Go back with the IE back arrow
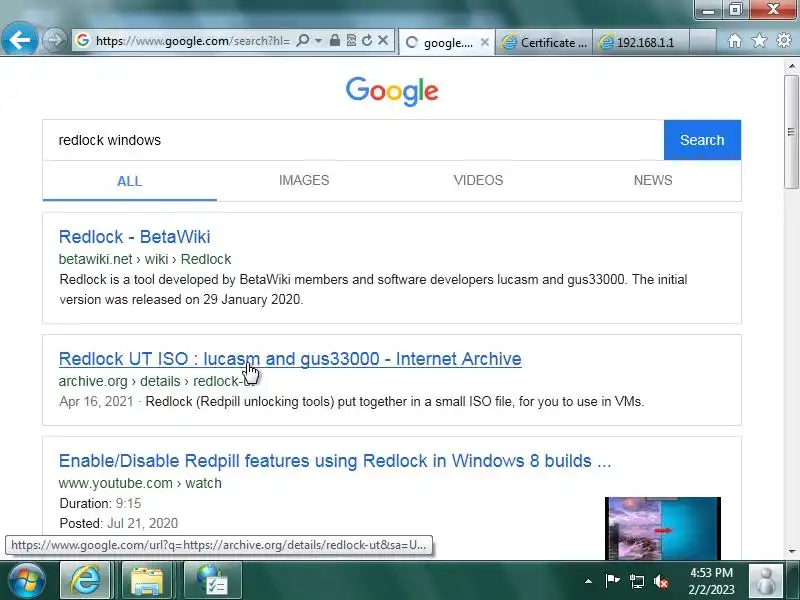 pyautogui.click(x=19, y=39)
